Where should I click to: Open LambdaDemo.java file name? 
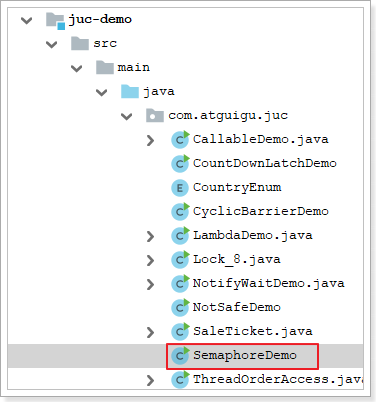253,236
